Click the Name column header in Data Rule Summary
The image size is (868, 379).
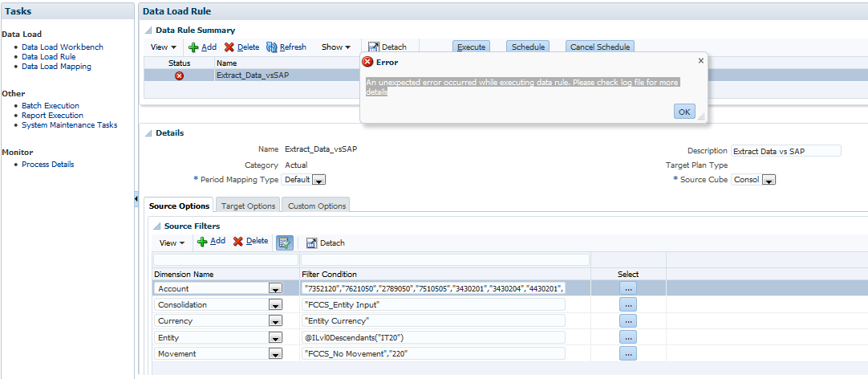[x=227, y=63]
